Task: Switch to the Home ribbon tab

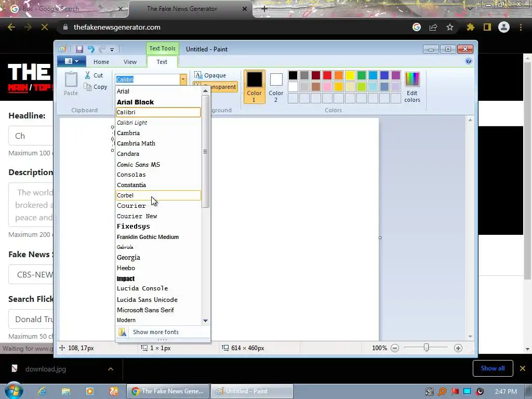Action: tap(101, 62)
